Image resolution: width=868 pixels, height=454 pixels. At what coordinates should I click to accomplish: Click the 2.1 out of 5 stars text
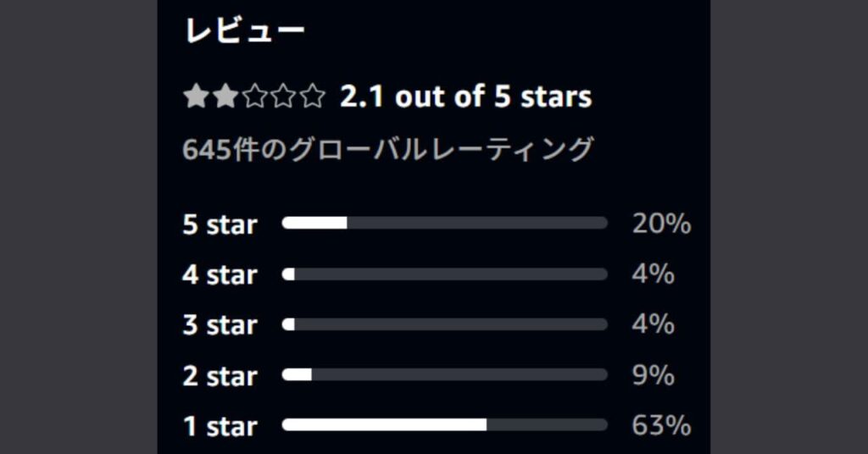pos(465,97)
